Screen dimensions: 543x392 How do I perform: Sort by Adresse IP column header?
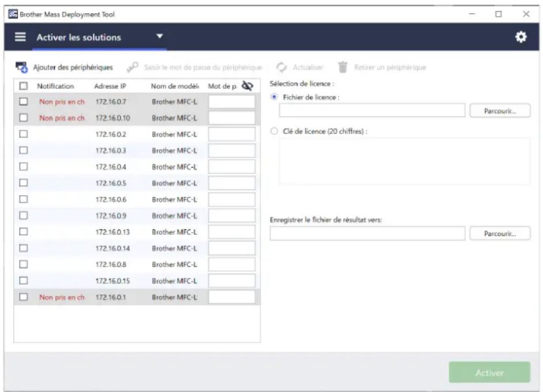coord(110,86)
